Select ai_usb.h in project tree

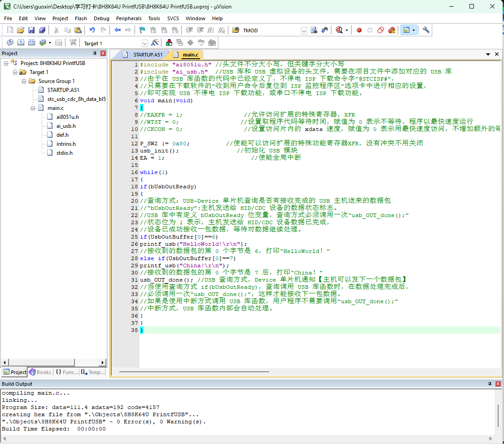coord(66,126)
